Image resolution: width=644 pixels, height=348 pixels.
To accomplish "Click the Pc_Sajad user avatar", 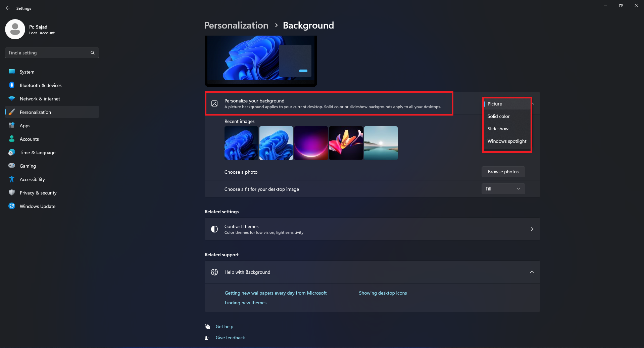I will [x=15, y=29].
